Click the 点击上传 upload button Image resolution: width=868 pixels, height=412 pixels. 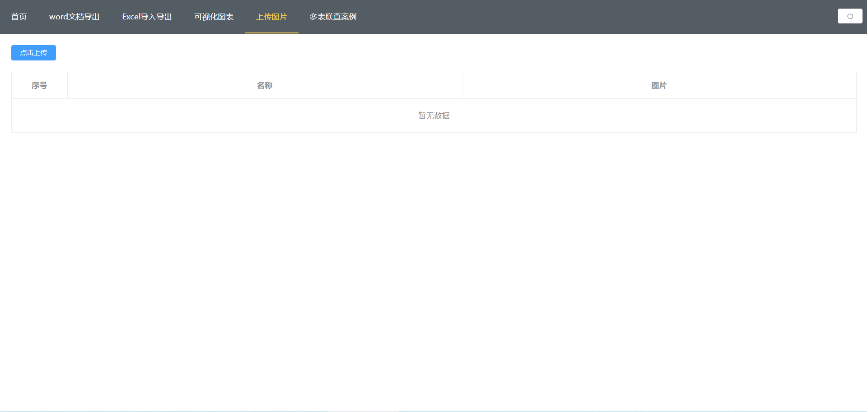click(x=33, y=53)
